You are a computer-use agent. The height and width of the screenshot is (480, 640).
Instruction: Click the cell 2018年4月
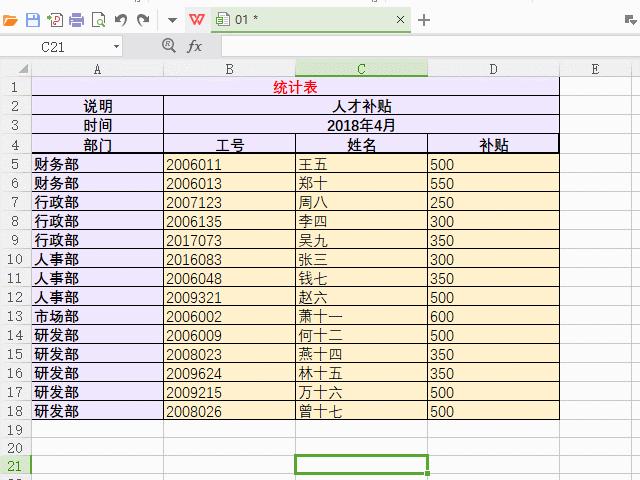click(x=361, y=124)
